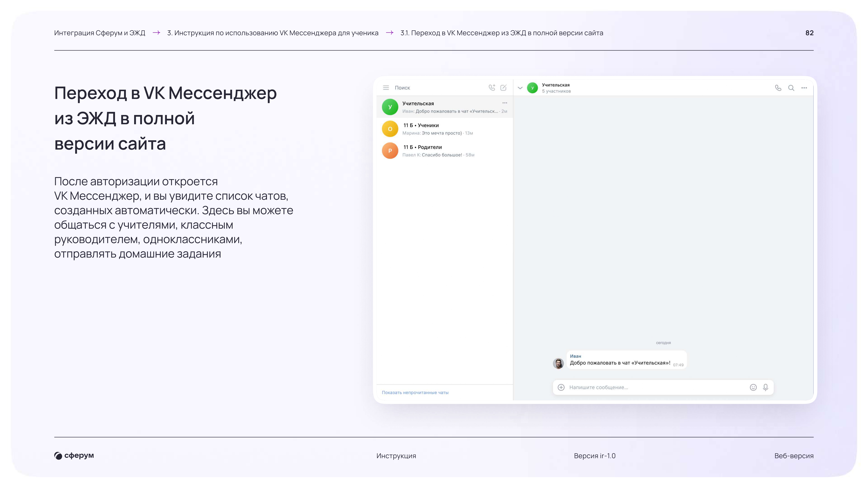Open options dots on Учительская chat row
The width and height of the screenshot is (868, 488).
pos(505,103)
